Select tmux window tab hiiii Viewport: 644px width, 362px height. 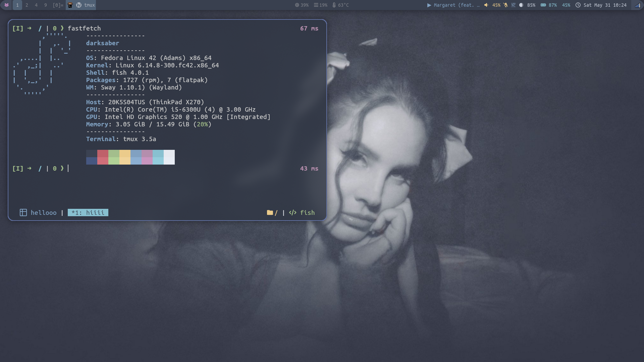88,213
